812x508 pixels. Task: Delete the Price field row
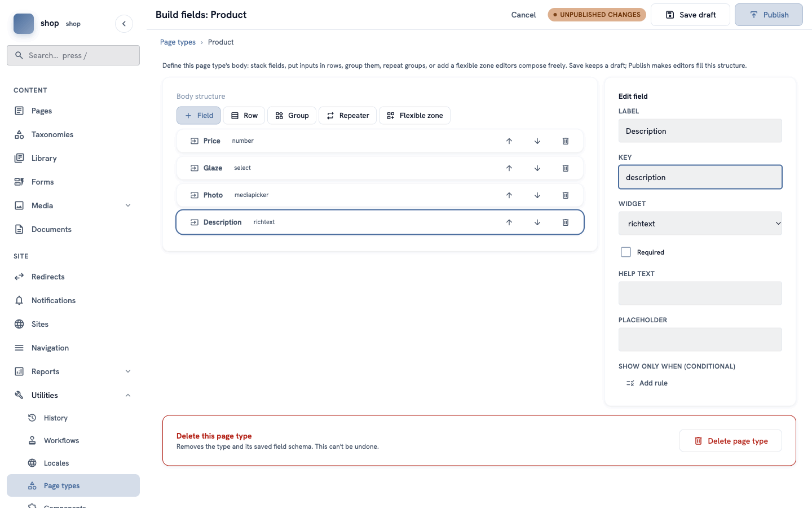coord(566,141)
